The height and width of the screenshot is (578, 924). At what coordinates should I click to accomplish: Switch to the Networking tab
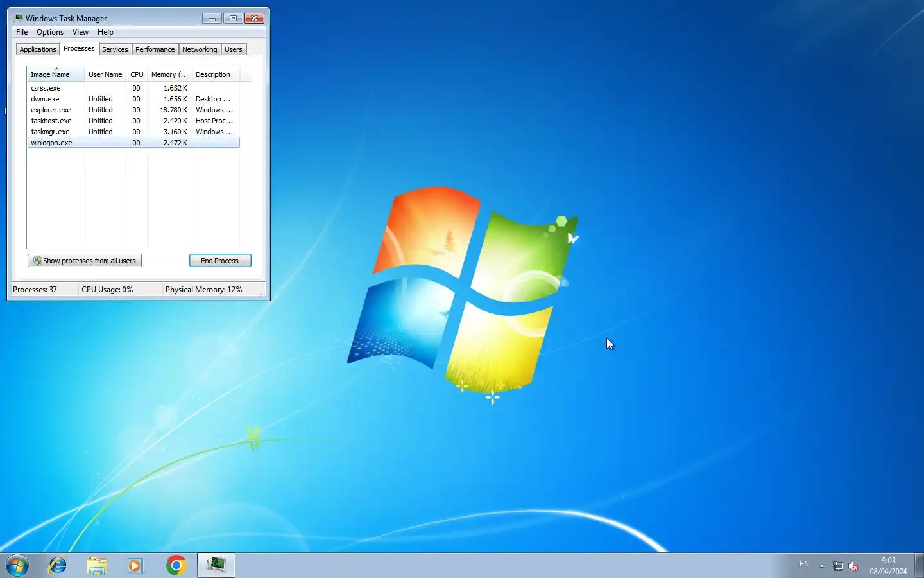point(200,49)
